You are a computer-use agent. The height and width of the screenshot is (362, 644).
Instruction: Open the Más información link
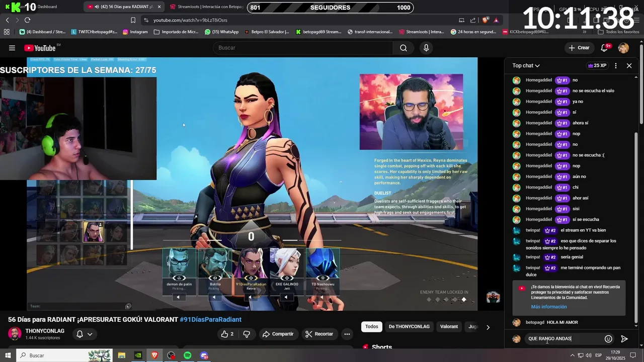pyautogui.click(x=548, y=307)
